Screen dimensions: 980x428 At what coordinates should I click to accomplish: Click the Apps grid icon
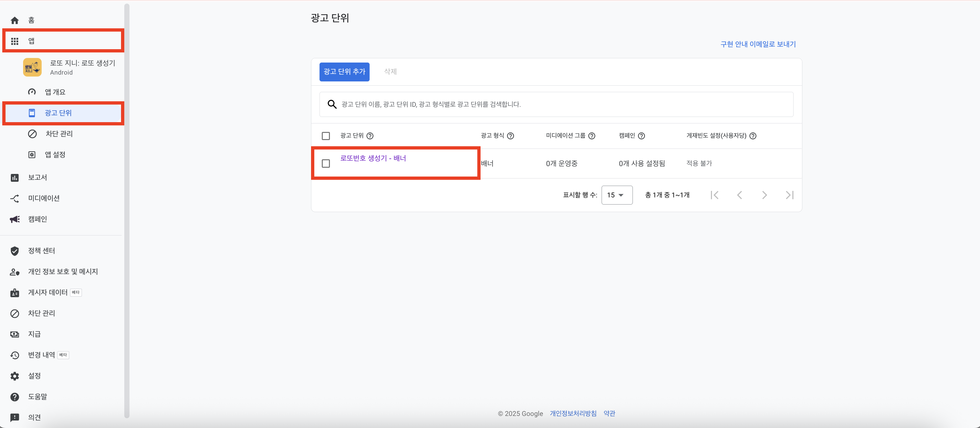click(14, 41)
